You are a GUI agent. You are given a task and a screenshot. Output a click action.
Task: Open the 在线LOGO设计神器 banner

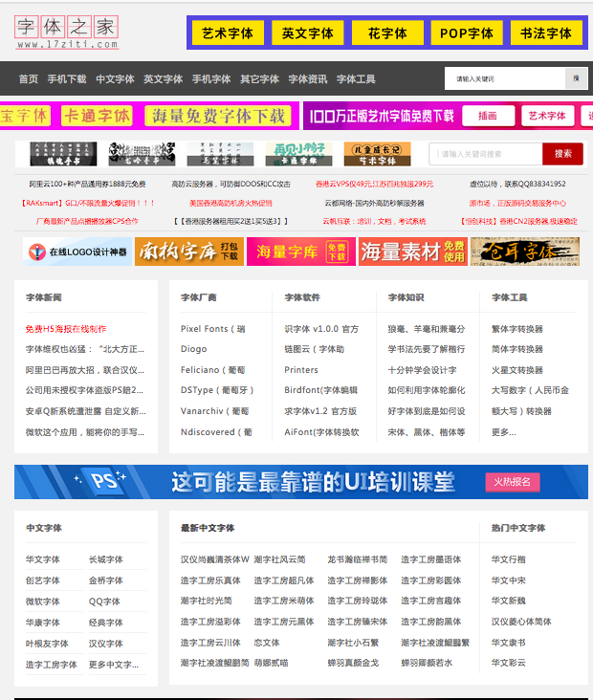pyautogui.click(x=77, y=252)
